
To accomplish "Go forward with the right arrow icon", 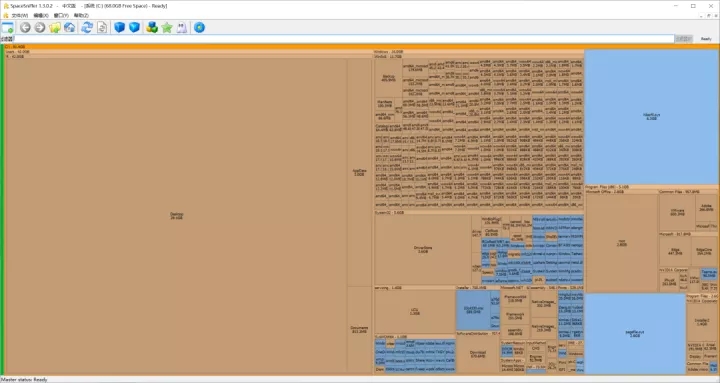I will [40, 28].
